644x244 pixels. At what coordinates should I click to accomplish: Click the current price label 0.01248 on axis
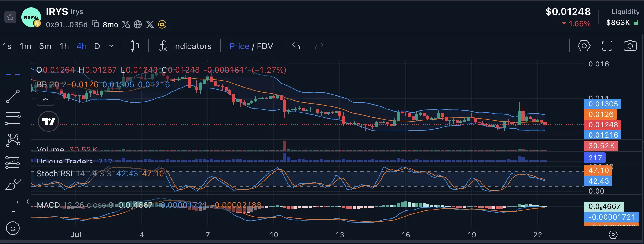603,125
